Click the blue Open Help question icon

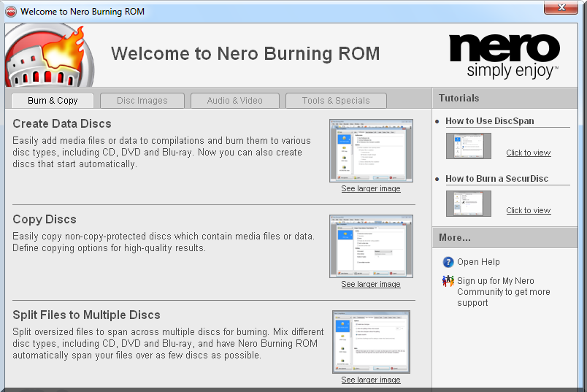click(448, 262)
